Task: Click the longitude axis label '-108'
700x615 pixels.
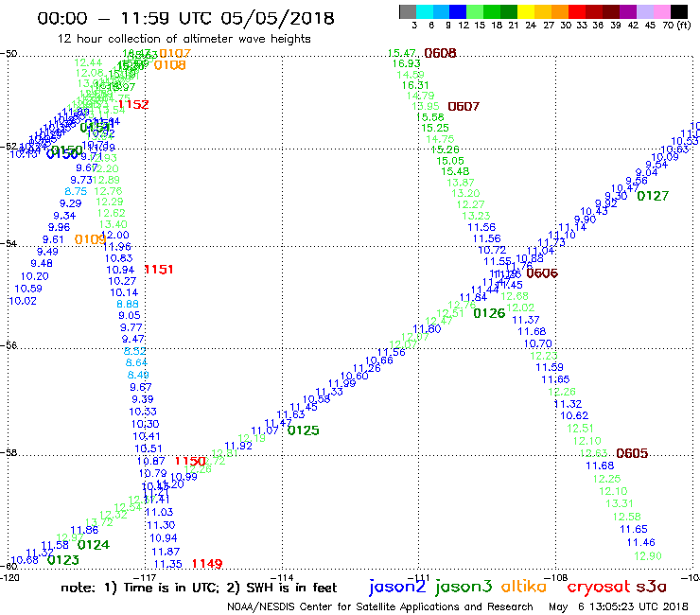Action: (556, 577)
